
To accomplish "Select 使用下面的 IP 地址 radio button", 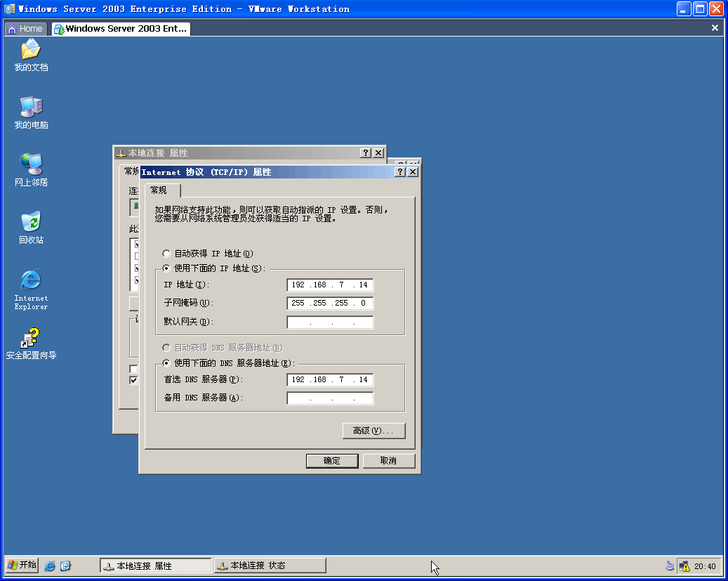I will pyautogui.click(x=166, y=268).
